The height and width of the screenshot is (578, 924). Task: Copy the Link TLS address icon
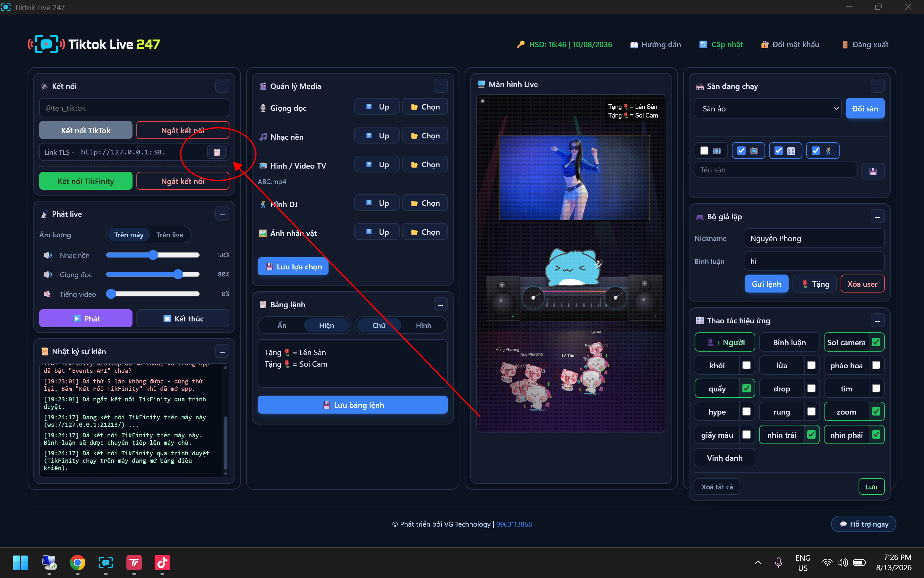point(217,152)
